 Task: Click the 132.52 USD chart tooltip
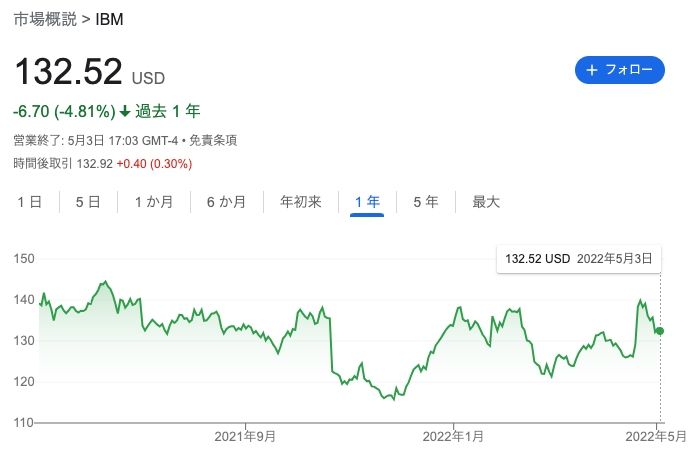(x=579, y=259)
